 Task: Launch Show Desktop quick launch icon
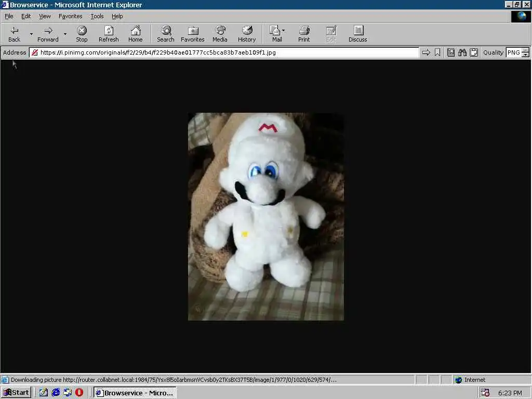[x=44, y=393]
